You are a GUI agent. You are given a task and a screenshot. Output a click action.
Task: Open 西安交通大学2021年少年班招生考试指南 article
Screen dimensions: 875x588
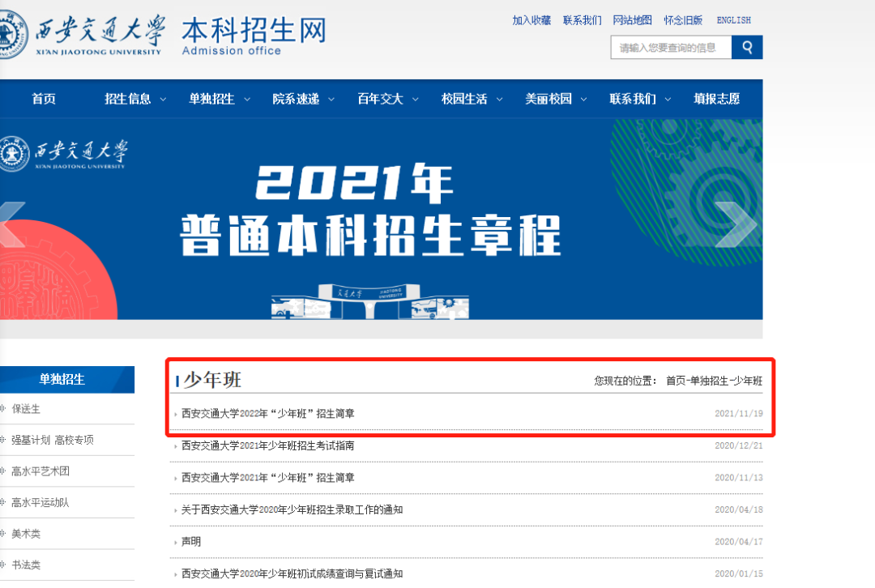[268, 445]
